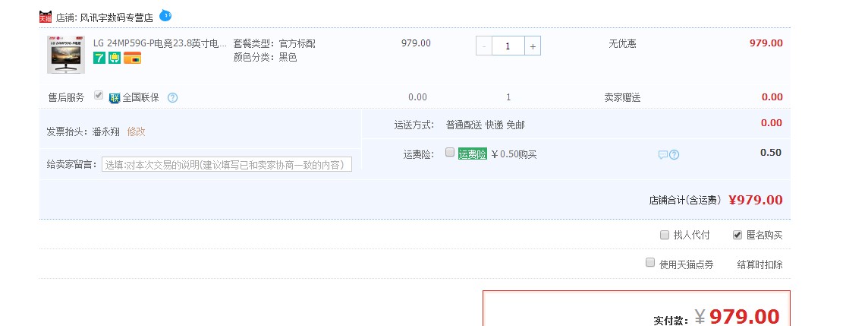Increase quantity with the plus button

[x=533, y=46]
